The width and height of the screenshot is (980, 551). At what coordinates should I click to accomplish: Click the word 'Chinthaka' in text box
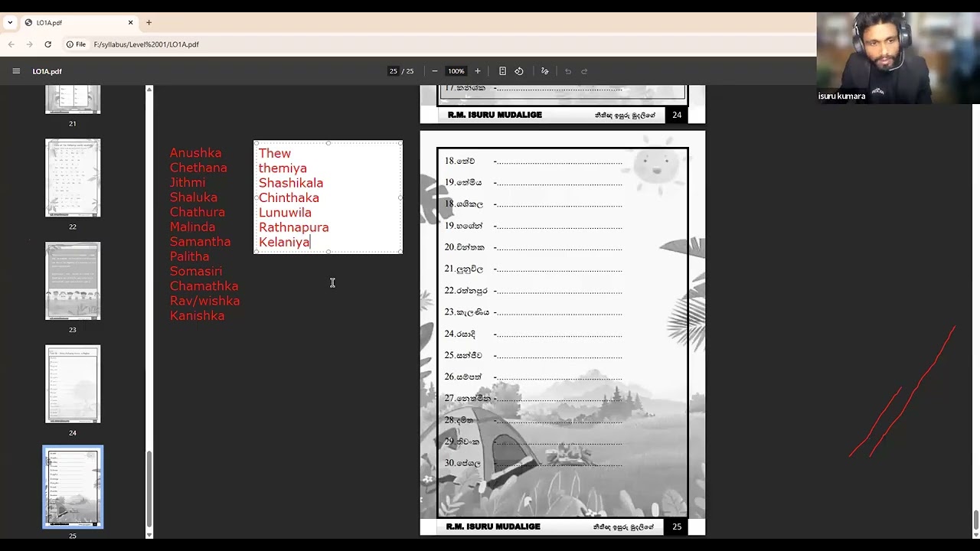pyautogui.click(x=289, y=197)
